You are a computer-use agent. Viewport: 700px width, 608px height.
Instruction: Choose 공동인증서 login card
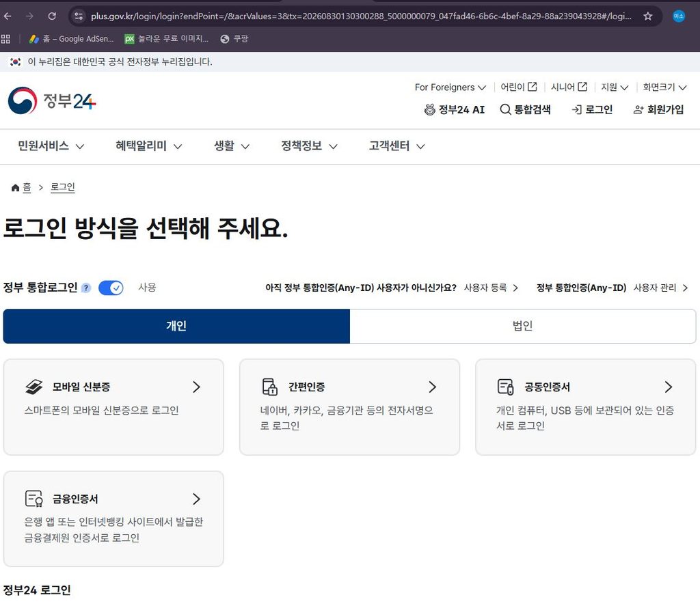(586, 407)
